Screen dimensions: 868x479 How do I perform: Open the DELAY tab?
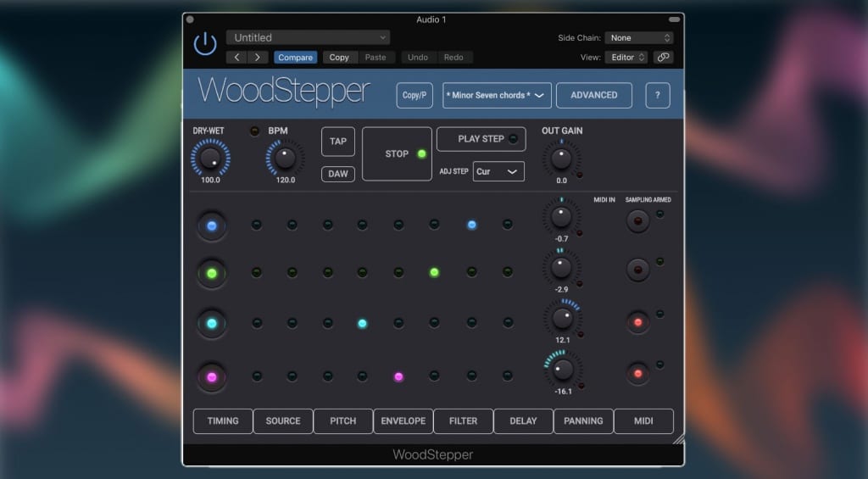pyautogui.click(x=523, y=421)
